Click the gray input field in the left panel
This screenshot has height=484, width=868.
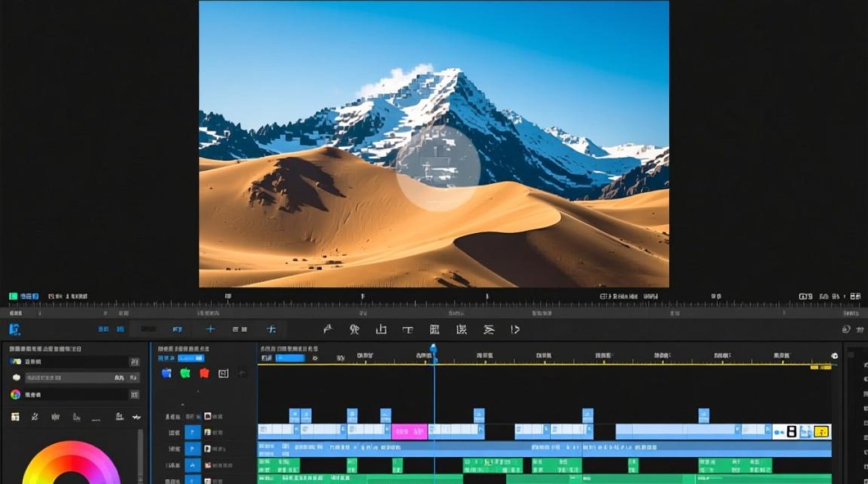click(77, 378)
